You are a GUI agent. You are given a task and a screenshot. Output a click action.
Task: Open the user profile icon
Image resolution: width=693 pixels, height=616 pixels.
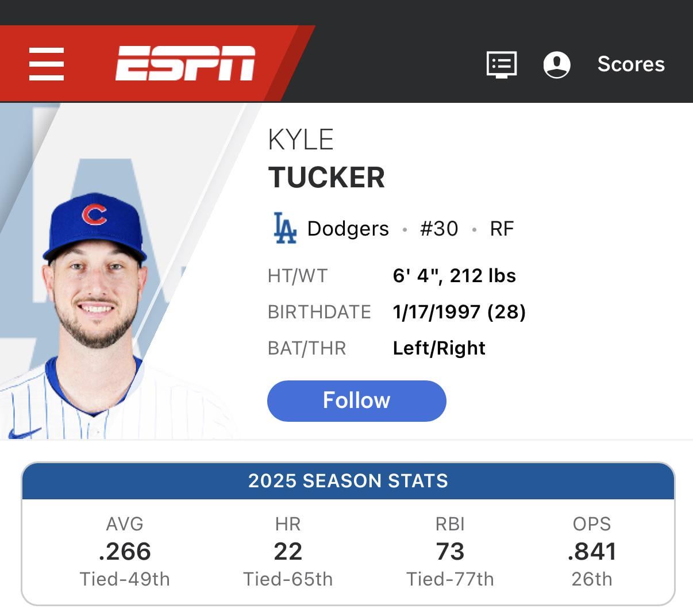pos(556,64)
